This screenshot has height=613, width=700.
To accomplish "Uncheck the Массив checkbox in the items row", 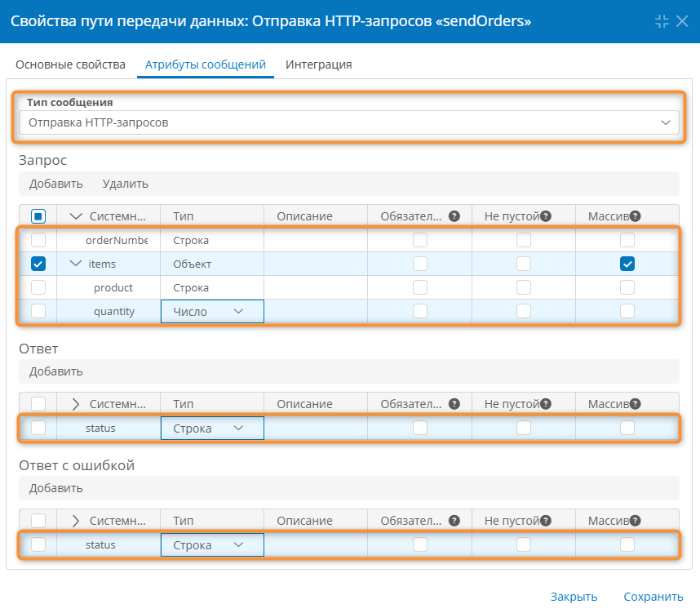I will pos(627,264).
